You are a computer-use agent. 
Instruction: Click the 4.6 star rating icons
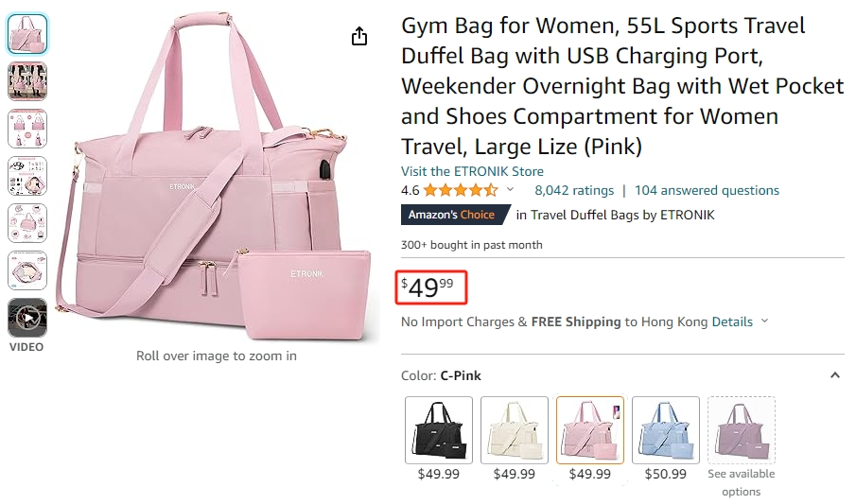[462, 190]
